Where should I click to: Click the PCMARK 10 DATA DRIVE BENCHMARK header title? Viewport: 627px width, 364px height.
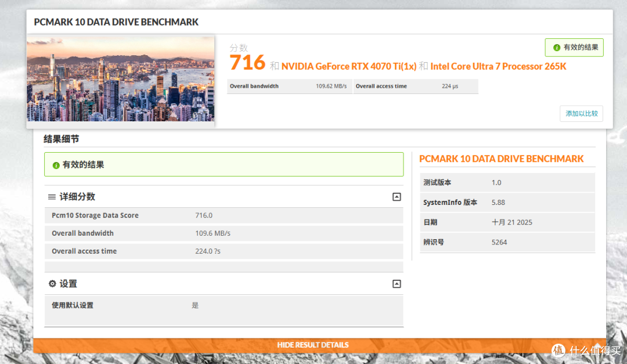tap(116, 22)
